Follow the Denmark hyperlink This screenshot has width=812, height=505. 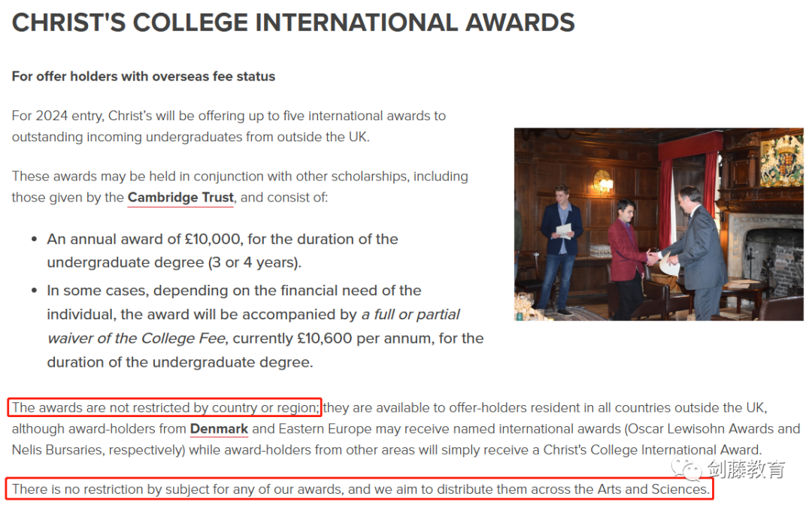point(219,429)
